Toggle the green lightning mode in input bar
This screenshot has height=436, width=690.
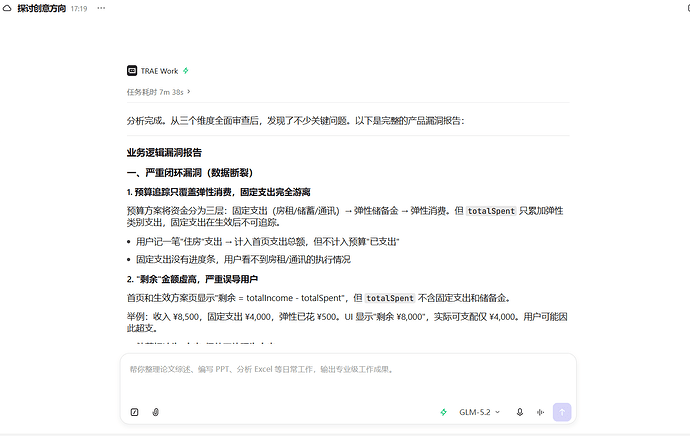click(x=444, y=412)
